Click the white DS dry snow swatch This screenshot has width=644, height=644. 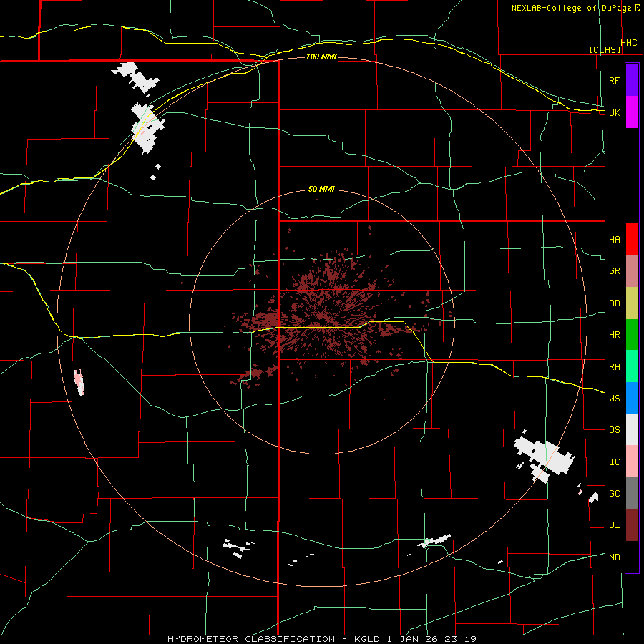(632, 429)
